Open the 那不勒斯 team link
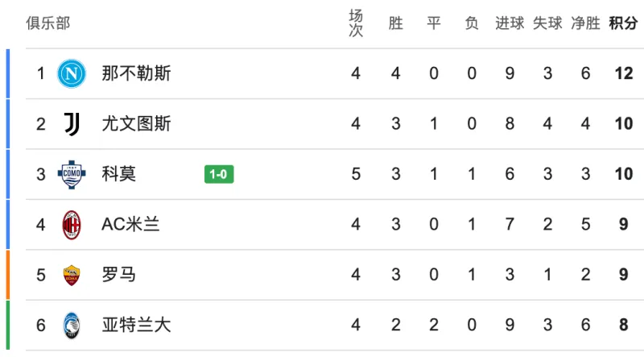Screen dimensions: 644x357 pyautogui.click(x=136, y=74)
